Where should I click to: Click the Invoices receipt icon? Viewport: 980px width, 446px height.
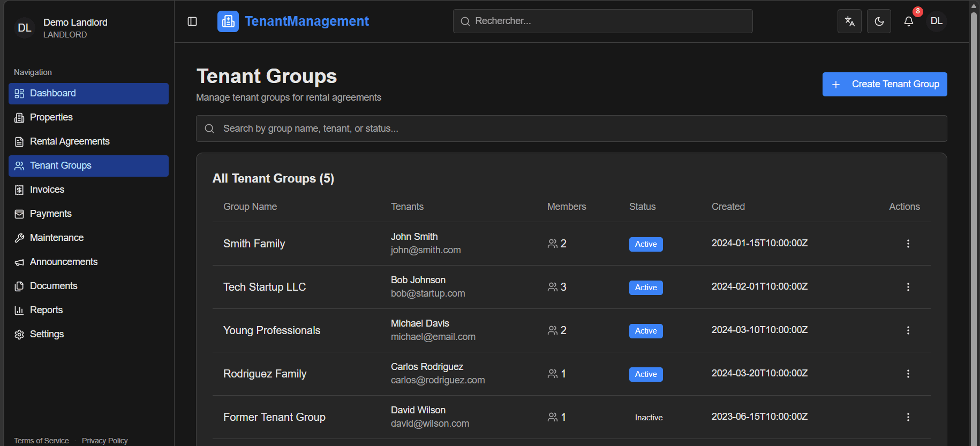point(19,190)
